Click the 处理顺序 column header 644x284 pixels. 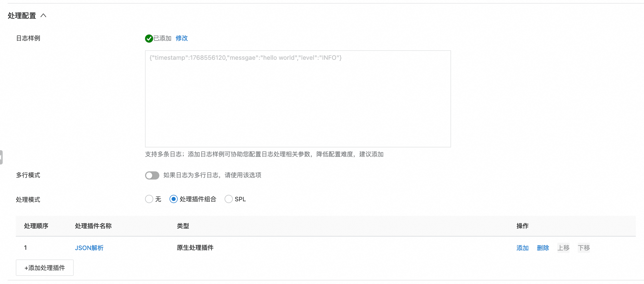[36, 226]
